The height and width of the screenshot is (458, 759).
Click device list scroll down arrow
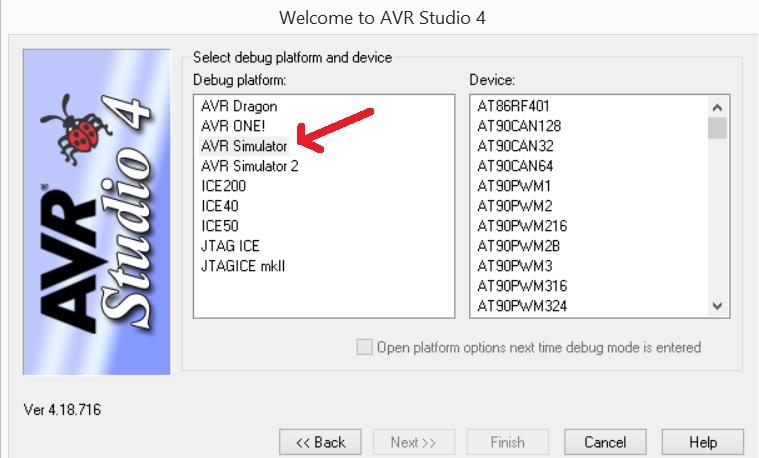coord(717,306)
